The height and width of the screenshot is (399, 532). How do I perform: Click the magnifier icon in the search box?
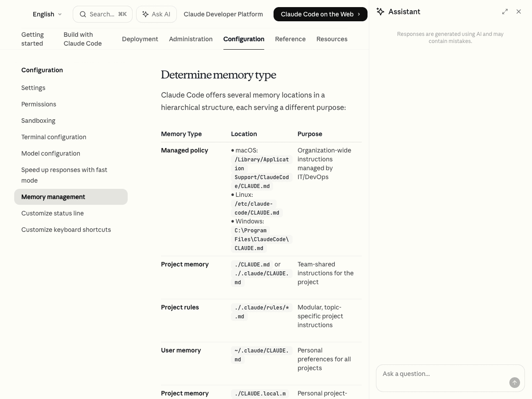[83, 14]
